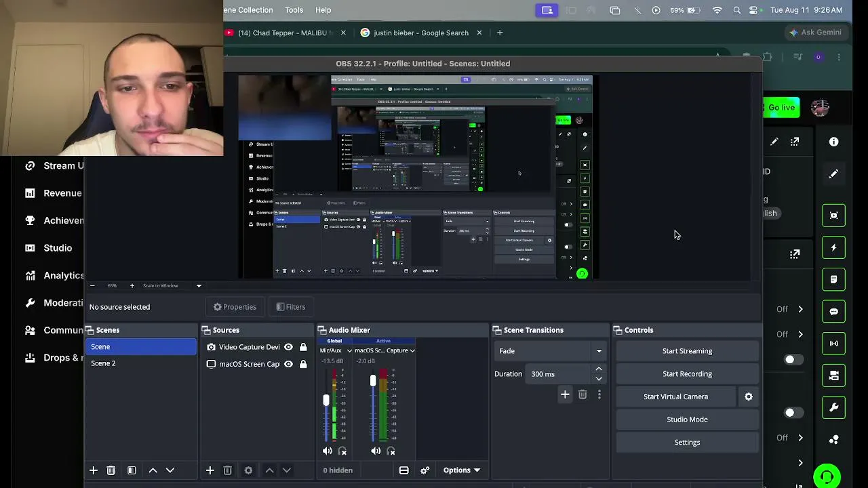Decrease transition duration with down arrow
The image size is (868, 488).
599,379
